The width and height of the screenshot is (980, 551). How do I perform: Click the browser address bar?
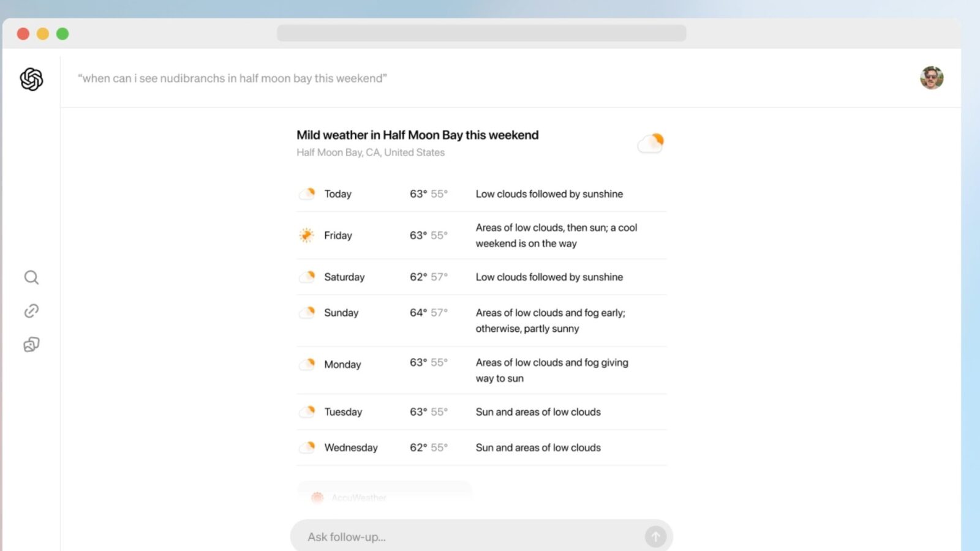click(x=481, y=33)
